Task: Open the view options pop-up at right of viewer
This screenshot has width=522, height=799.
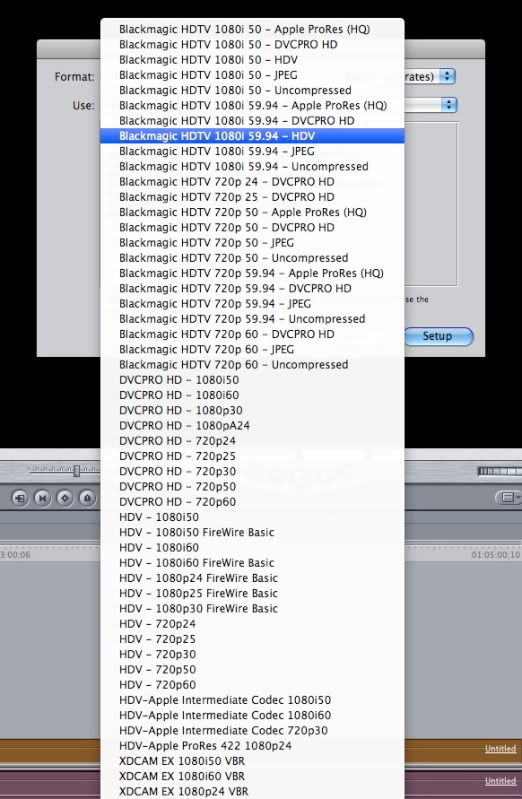Action: coord(509,497)
